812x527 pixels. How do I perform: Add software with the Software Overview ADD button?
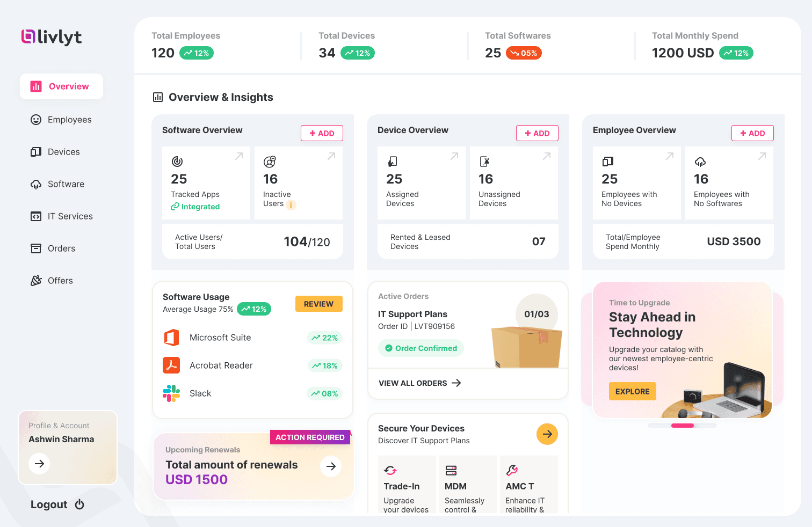322,133
